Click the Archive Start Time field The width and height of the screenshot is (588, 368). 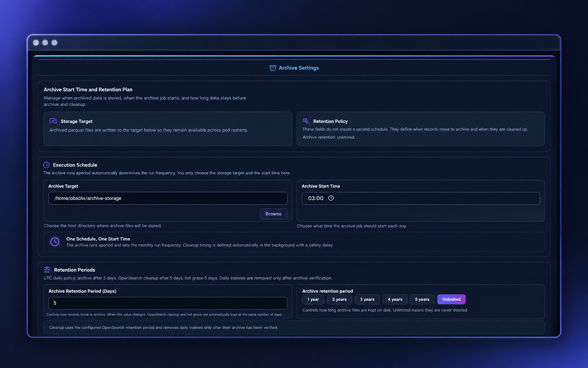[x=421, y=198]
